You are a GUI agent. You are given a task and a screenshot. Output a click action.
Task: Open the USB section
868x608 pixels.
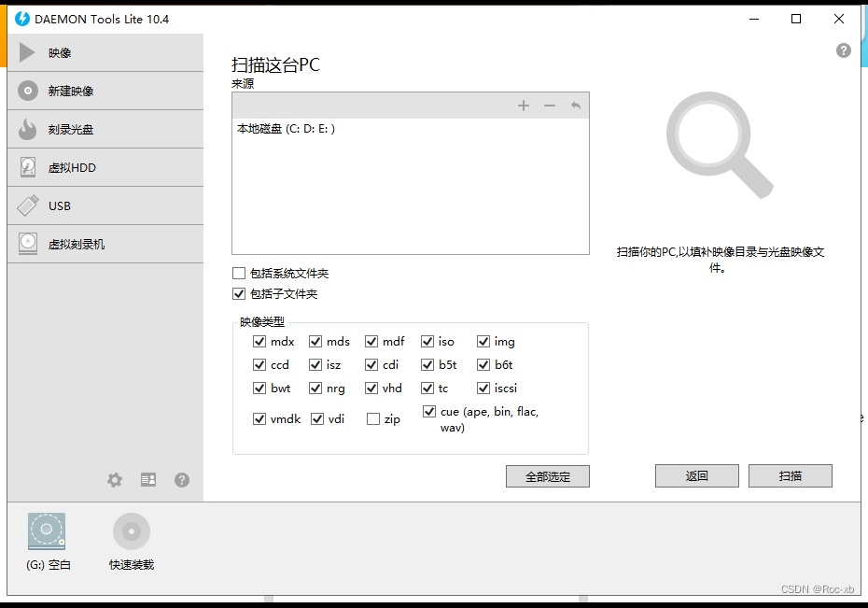[x=105, y=205]
